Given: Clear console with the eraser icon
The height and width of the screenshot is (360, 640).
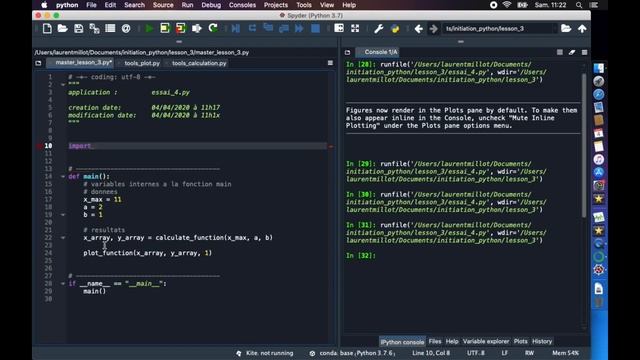Looking at the screenshot, I should pos(572,52).
